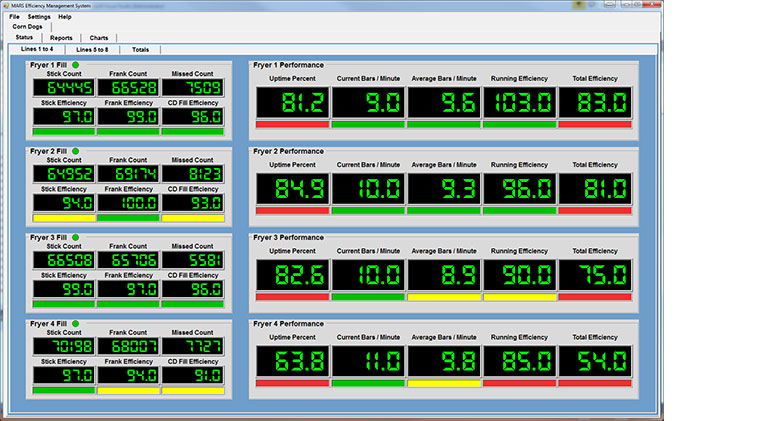This screenshot has height=421, width=767.
Task: Open the File menu
Action: tap(14, 17)
